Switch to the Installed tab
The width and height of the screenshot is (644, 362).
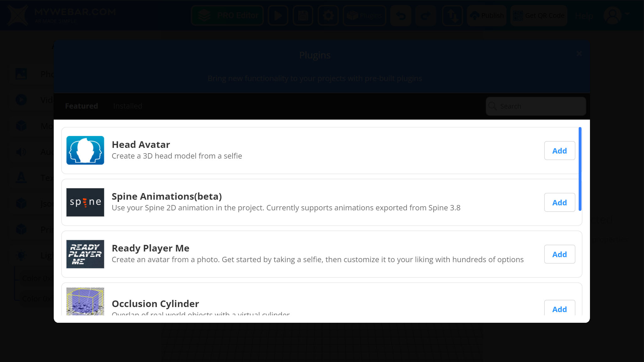[128, 106]
